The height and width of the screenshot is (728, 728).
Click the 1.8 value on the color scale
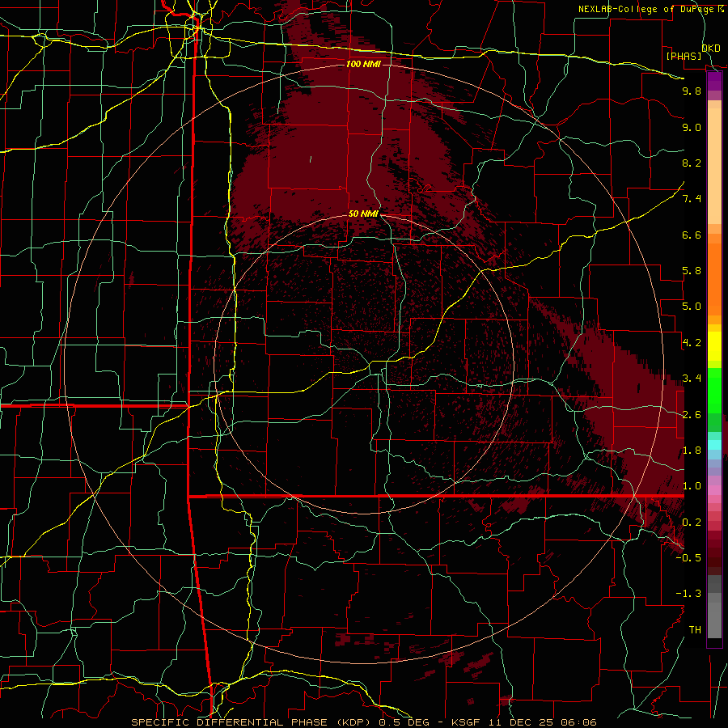click(x=692, y=451)
